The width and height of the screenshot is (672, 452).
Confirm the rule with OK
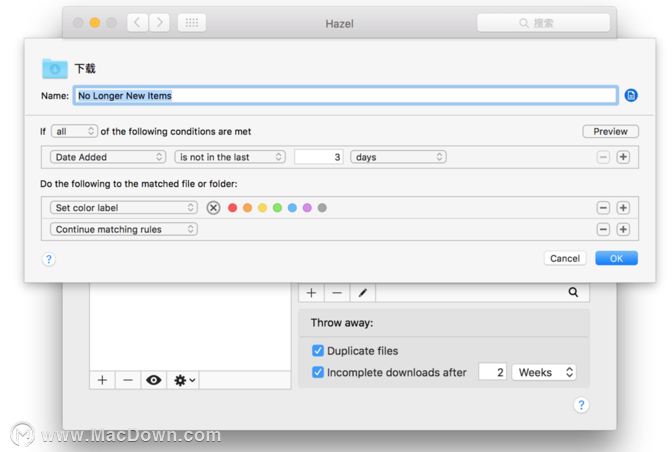tap(616, 258)
